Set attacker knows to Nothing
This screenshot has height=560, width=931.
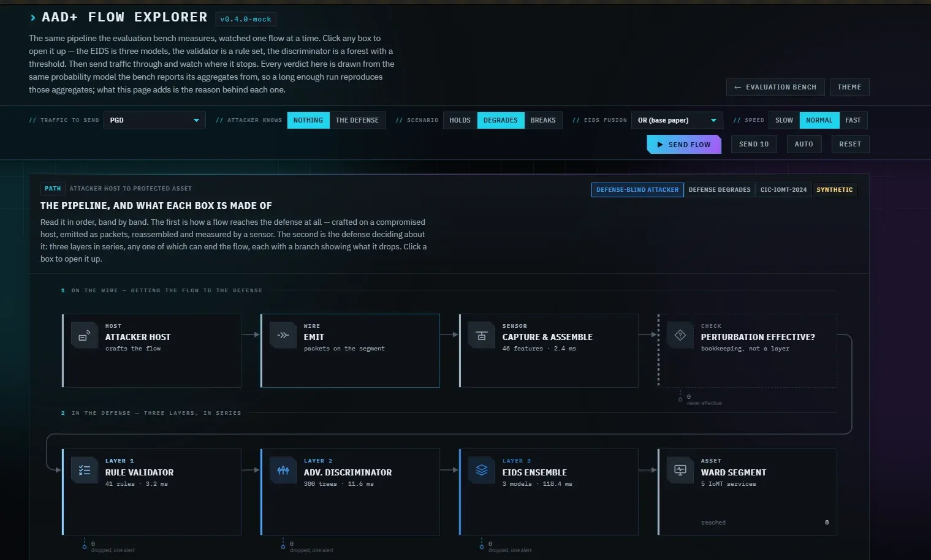coord(308,120)
